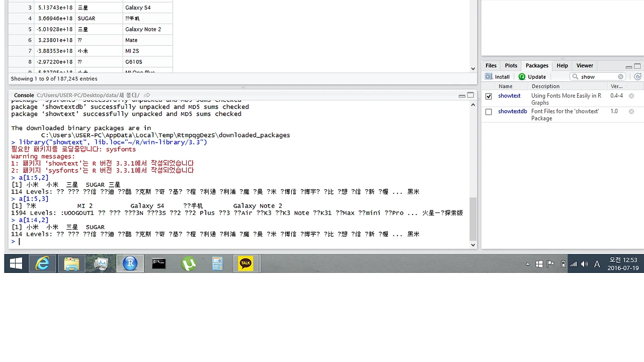Click the network signal tray icon
This screenshot has height=362, width=644.
[x=573, y=264]
